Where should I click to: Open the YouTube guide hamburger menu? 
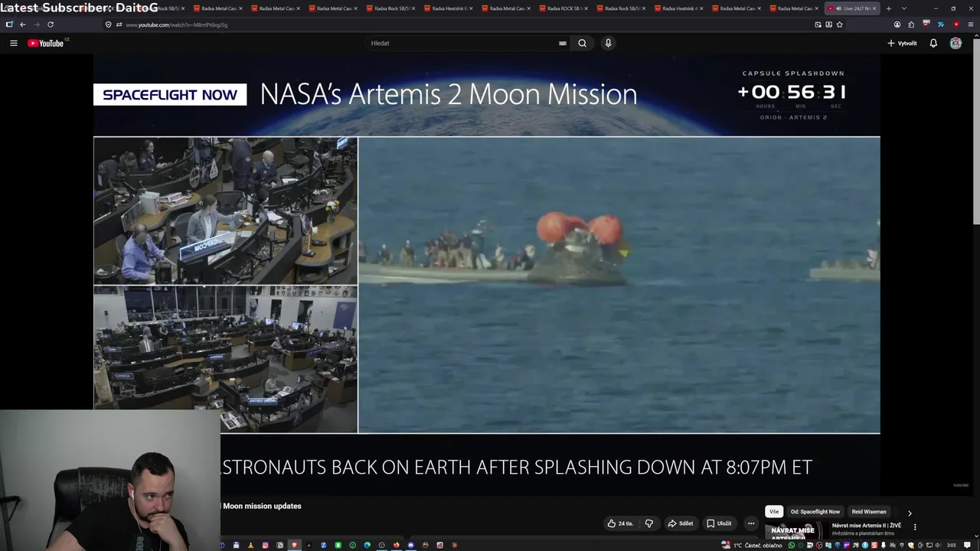pyautogui.click(x=13, y=43)
